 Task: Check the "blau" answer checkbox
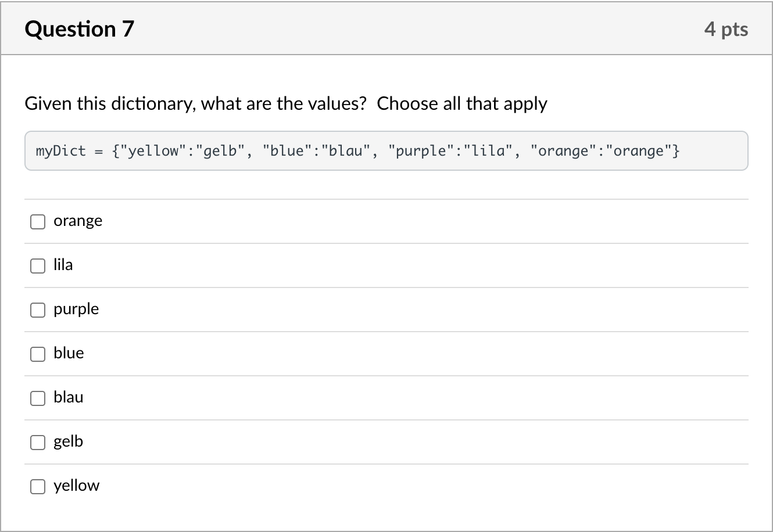37,398
